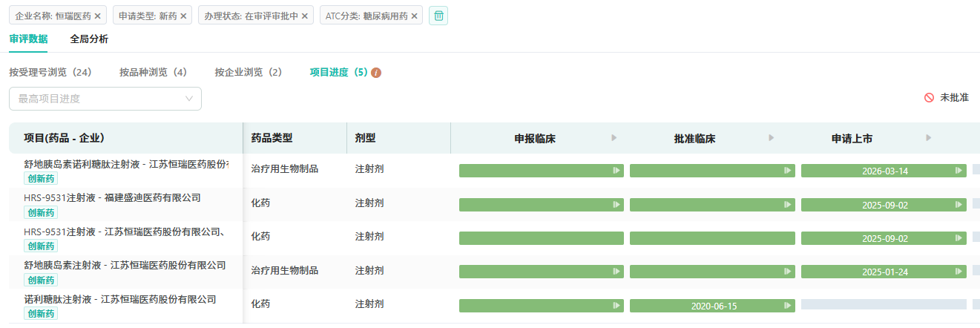The image size is (980, 328).
Task: Delete the ATC分类: 糖尿病用药 filter
Action: point(414,16)
